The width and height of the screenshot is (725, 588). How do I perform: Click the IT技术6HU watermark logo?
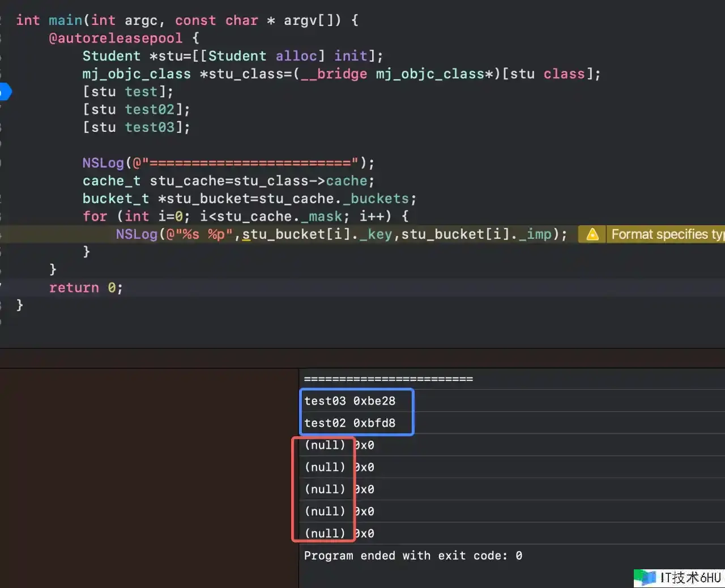pos(679,577)
